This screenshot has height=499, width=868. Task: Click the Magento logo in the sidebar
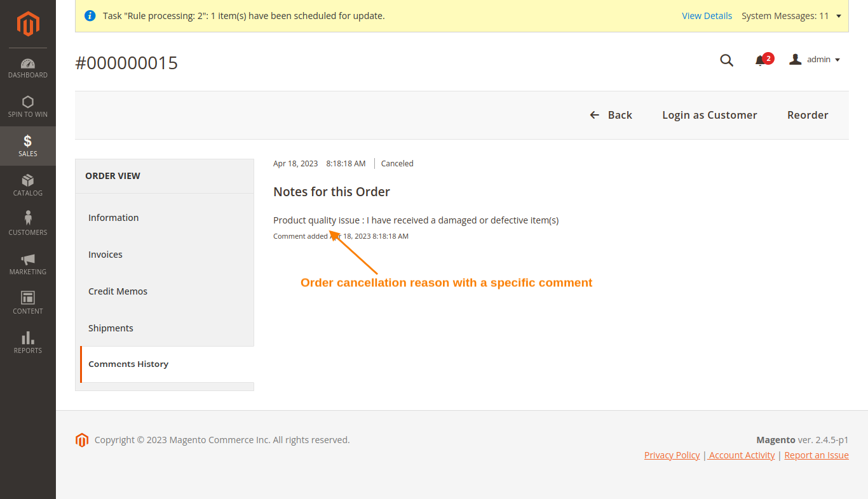[27, 24]
